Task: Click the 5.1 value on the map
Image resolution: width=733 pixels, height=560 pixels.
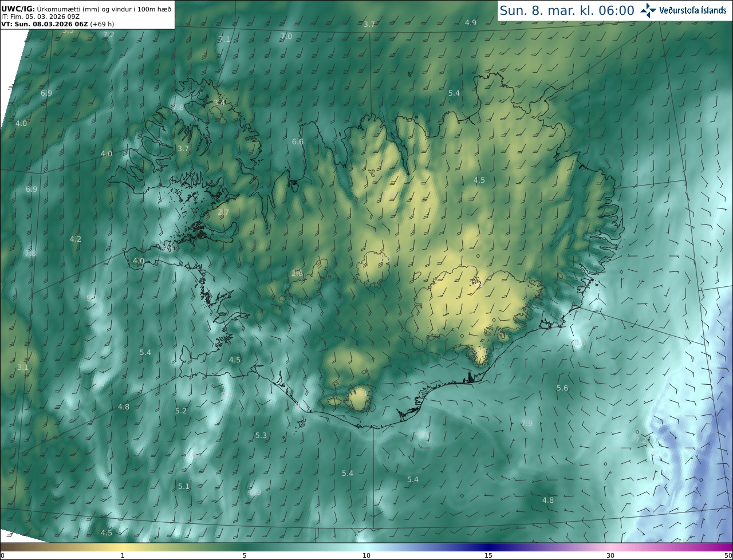Action: [x=183, y=486]
